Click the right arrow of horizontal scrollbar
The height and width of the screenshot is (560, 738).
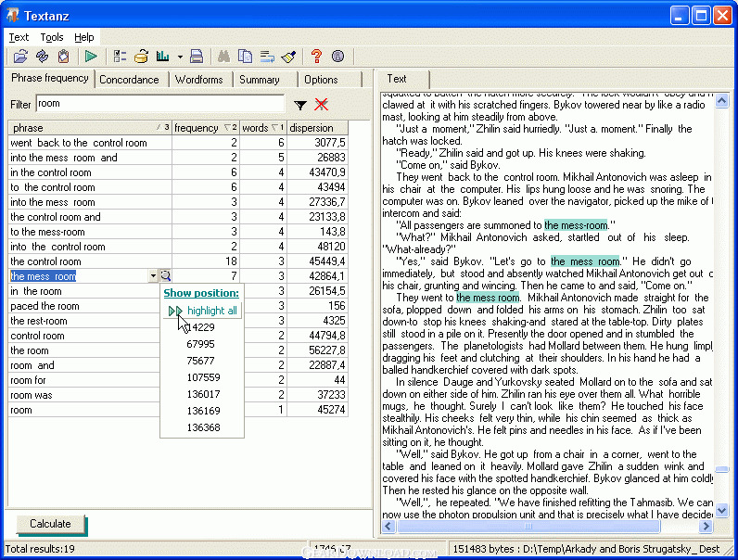pos(706,526)
